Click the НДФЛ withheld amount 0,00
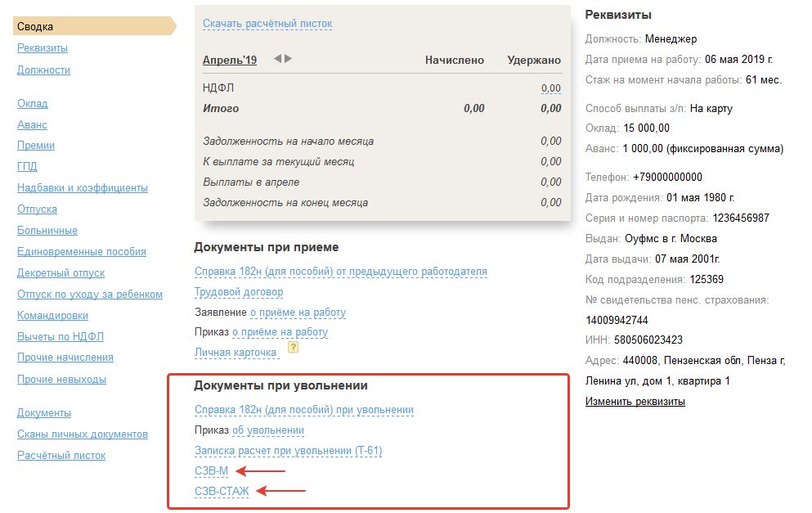Viewport: 812px width, 513px height. pos(550,88)
